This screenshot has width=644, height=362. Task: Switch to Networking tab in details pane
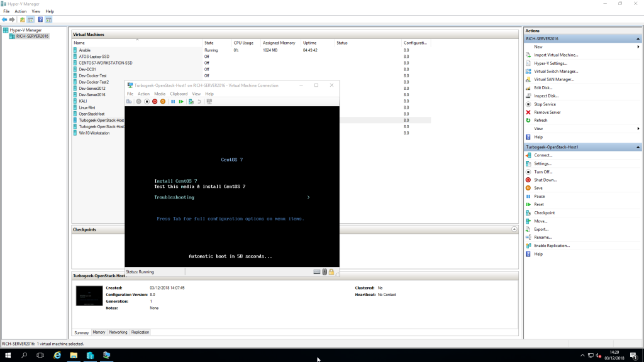click(118, 332)
